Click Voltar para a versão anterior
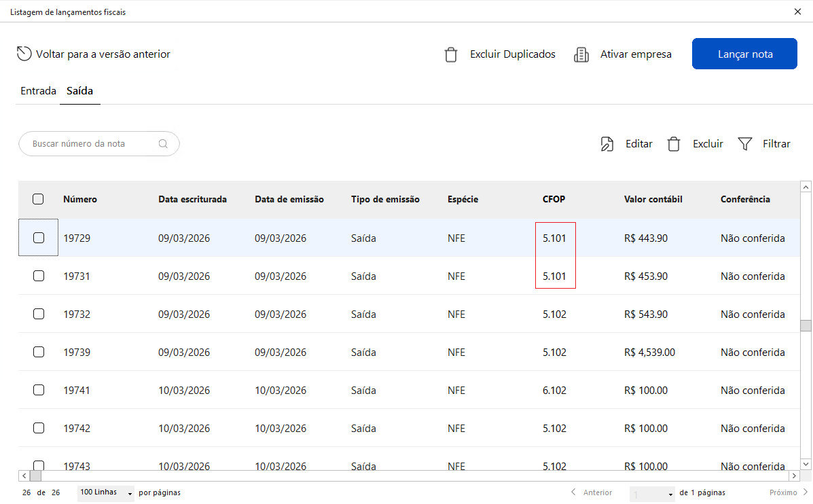The image size is (813, 504). tap(103, 54)
